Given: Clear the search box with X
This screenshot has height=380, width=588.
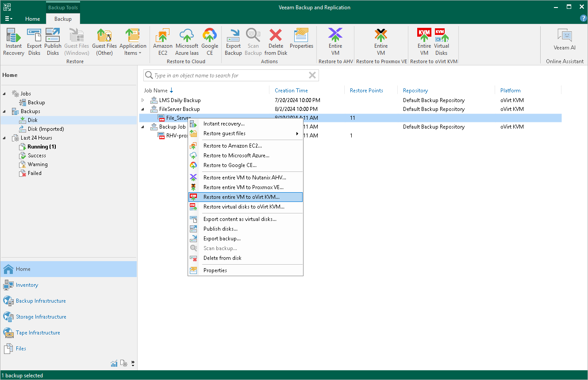Looking at the screenshot, I should pos(312,75).
